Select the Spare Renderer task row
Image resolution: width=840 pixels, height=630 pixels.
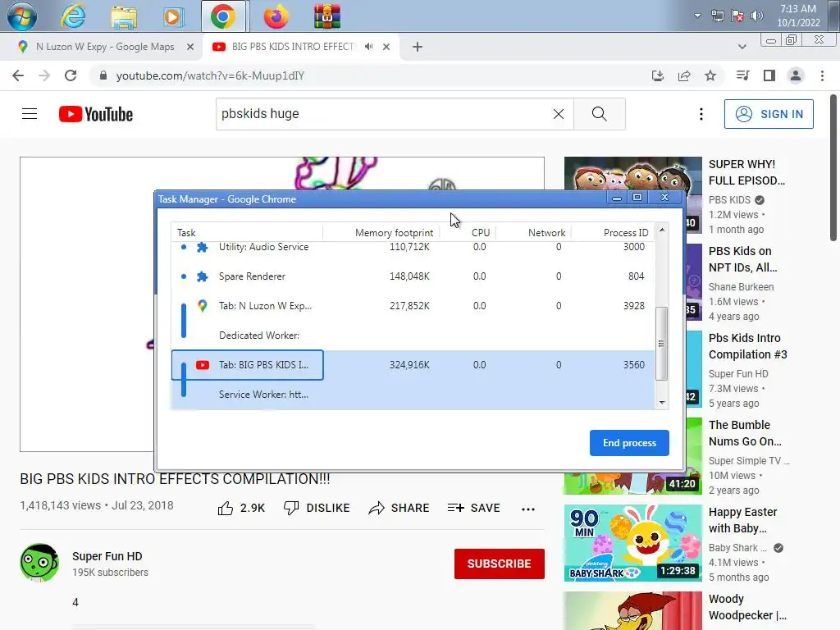click(413, 276)
